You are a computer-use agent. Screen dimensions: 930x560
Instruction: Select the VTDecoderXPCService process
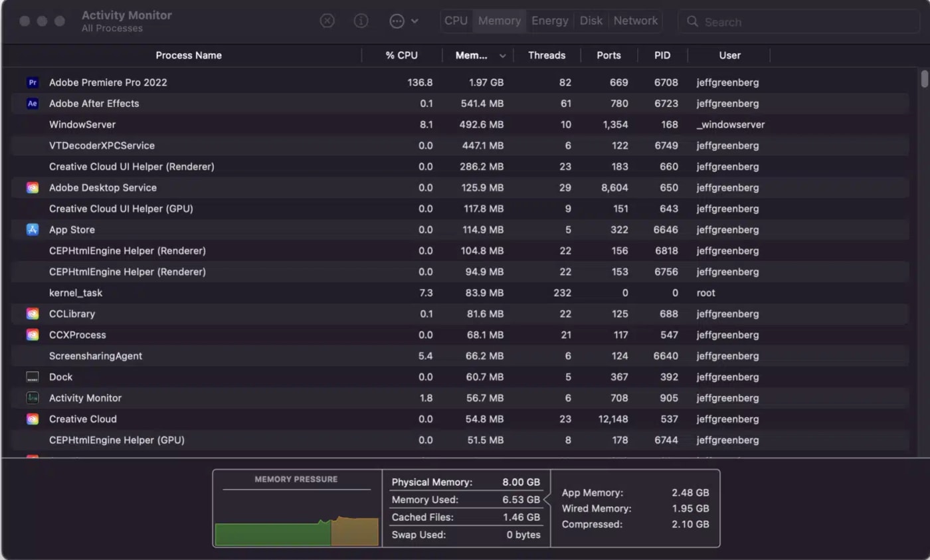[460, 145]
